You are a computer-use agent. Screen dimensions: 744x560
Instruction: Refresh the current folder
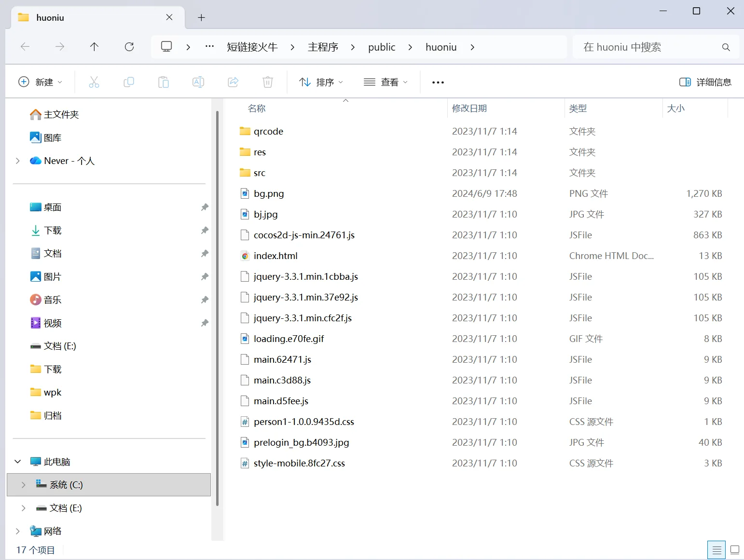(x=129, y=47)
